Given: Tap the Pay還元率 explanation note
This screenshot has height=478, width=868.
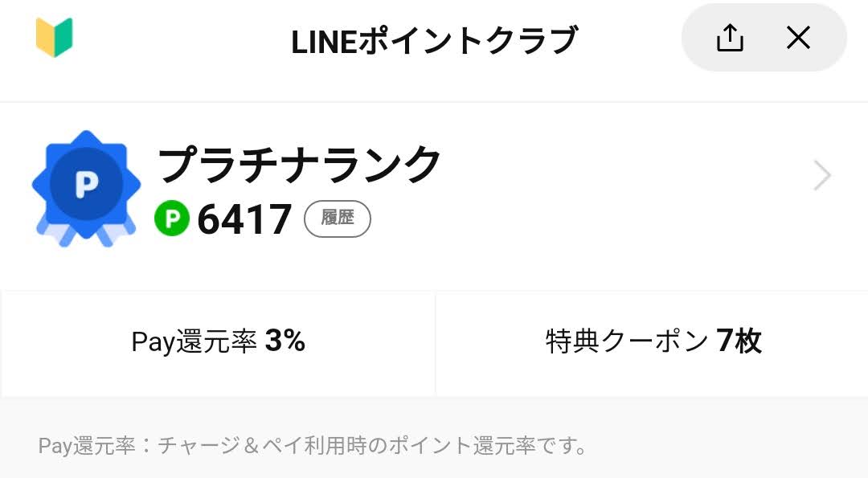Looking at the screenshot, I should 312,445.
